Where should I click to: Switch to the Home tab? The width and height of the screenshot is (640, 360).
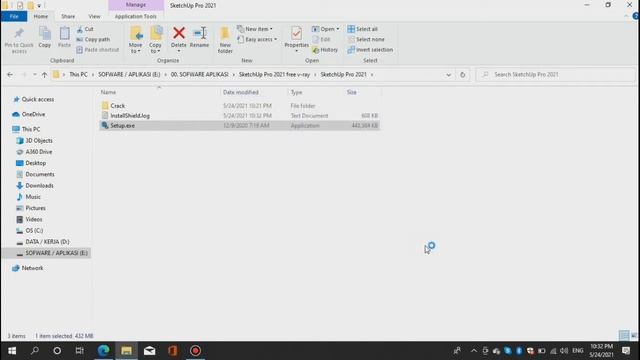40,16
